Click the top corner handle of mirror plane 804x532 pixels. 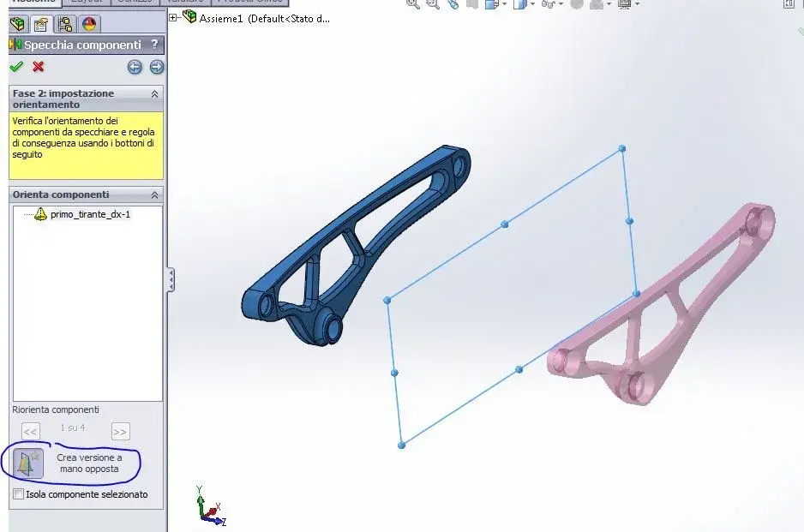(622, 148)
